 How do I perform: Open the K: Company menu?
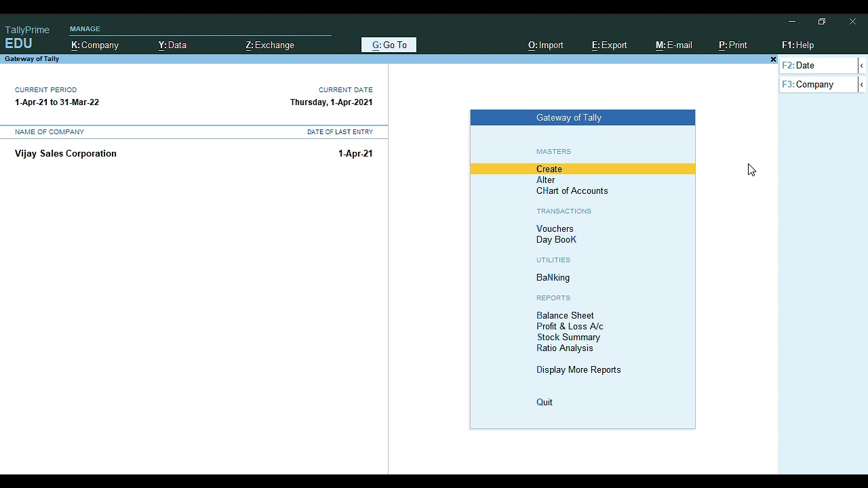point(95,45)
